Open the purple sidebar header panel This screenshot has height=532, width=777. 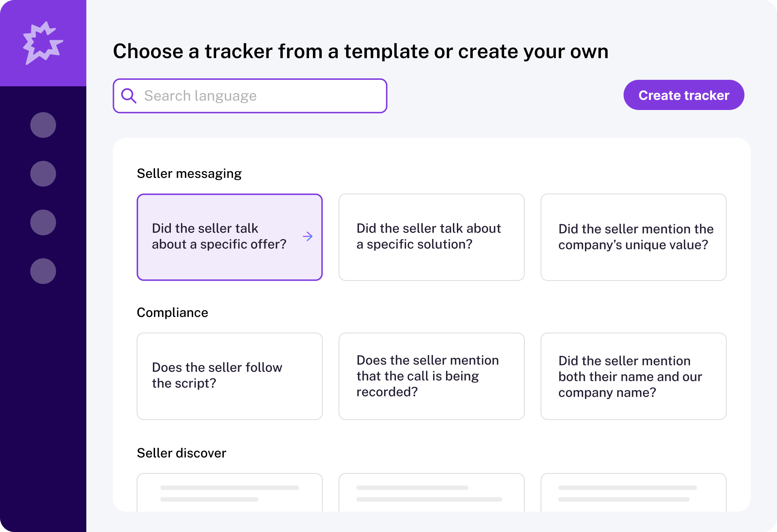point(42,43)
